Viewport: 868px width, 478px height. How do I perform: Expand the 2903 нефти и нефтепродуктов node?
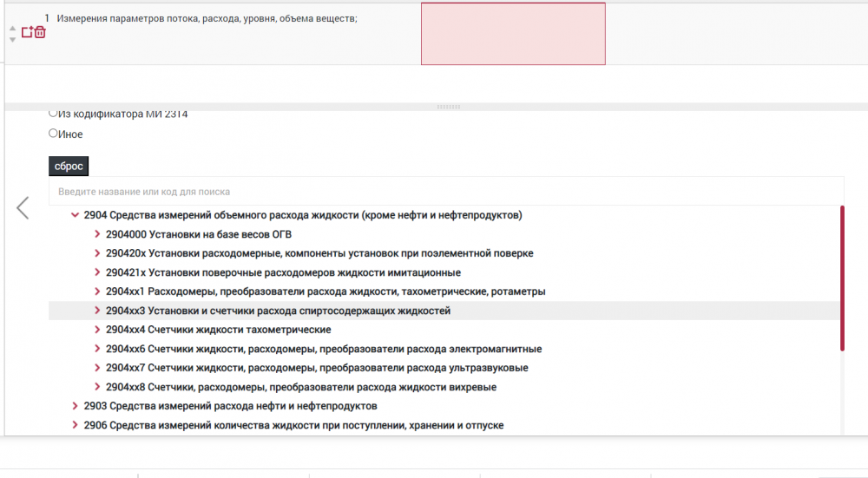[x=75, y=406]
